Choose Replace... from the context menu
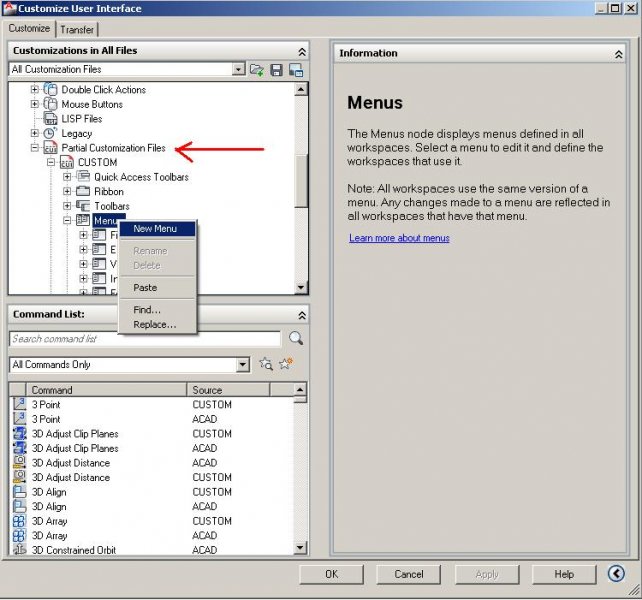The image size is (642, 600). click(x=156, y=324)
